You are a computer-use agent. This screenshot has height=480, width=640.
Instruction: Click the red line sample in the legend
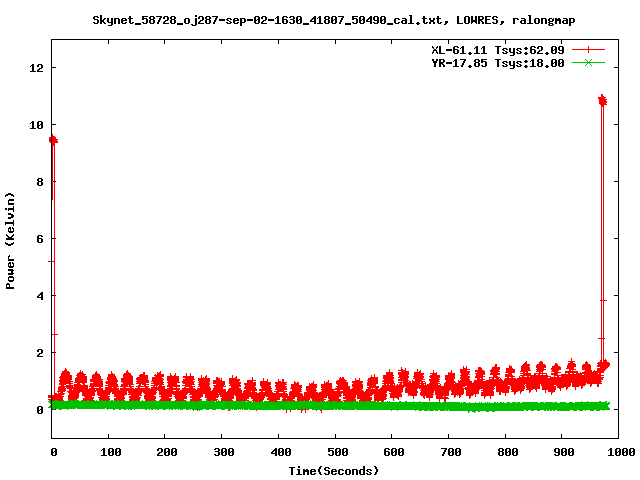tap(588, 50)
